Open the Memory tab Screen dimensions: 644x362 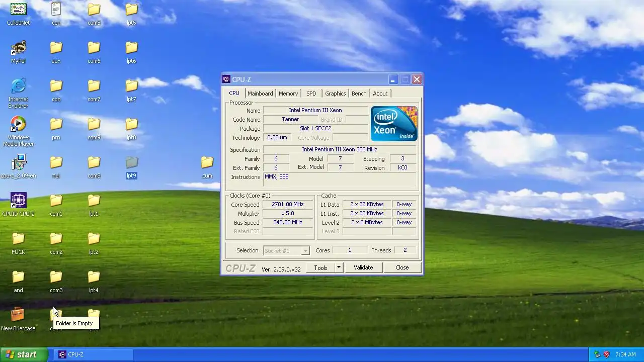point(288,94)
